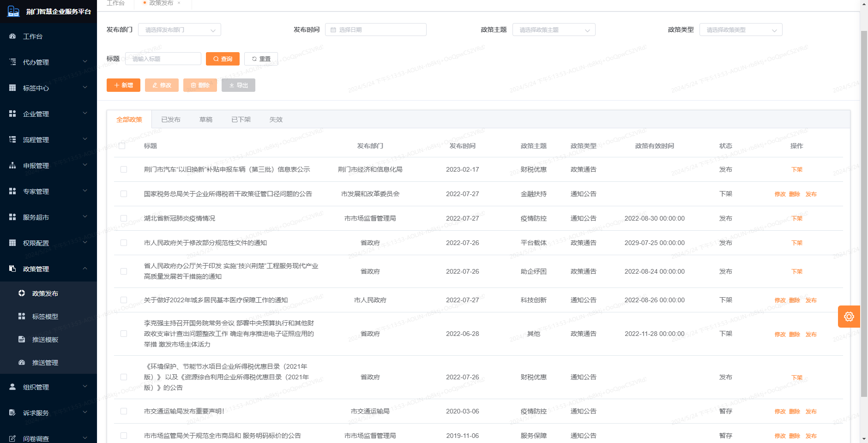
Task: Click 推送管理 gauge icon
Action: (22, 362)
